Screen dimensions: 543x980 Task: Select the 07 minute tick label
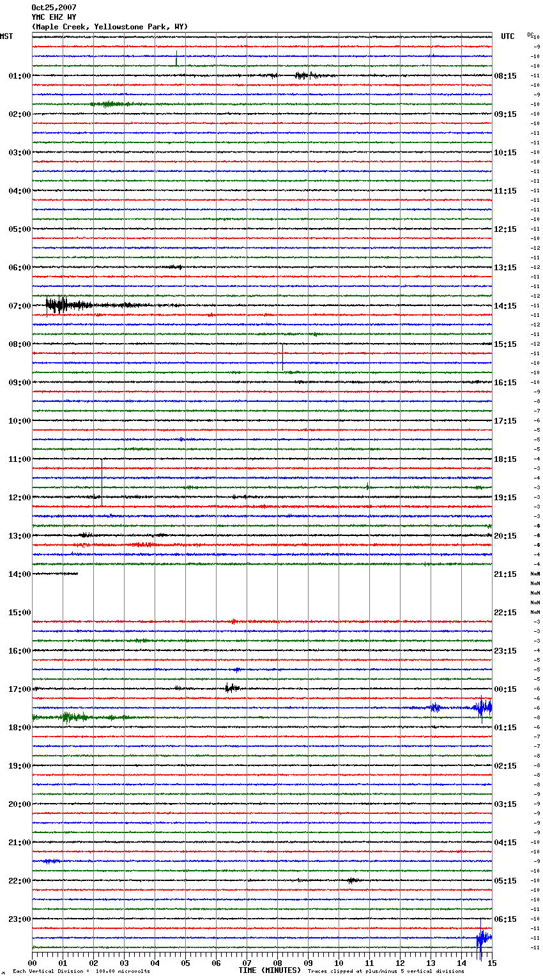[247, 963]
